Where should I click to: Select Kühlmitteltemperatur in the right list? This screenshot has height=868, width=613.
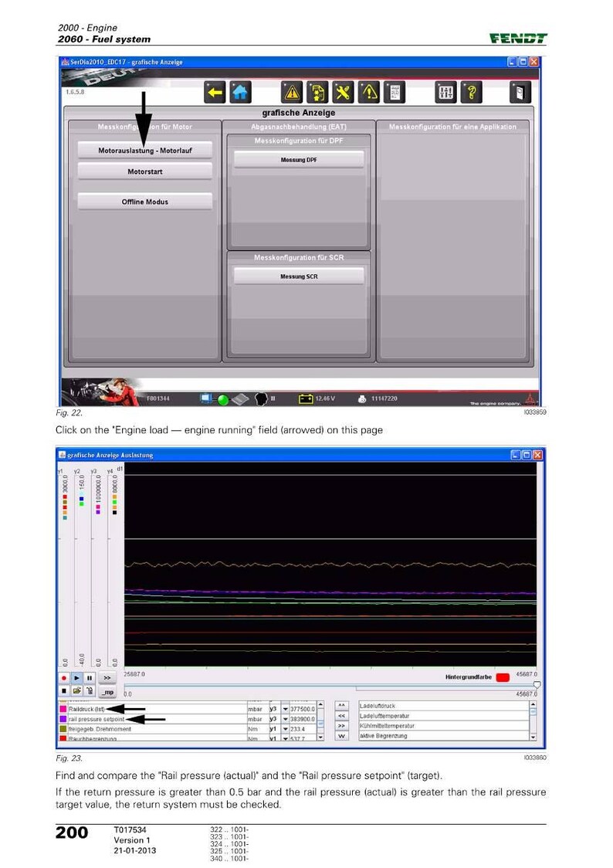click(x=444, y=726)
